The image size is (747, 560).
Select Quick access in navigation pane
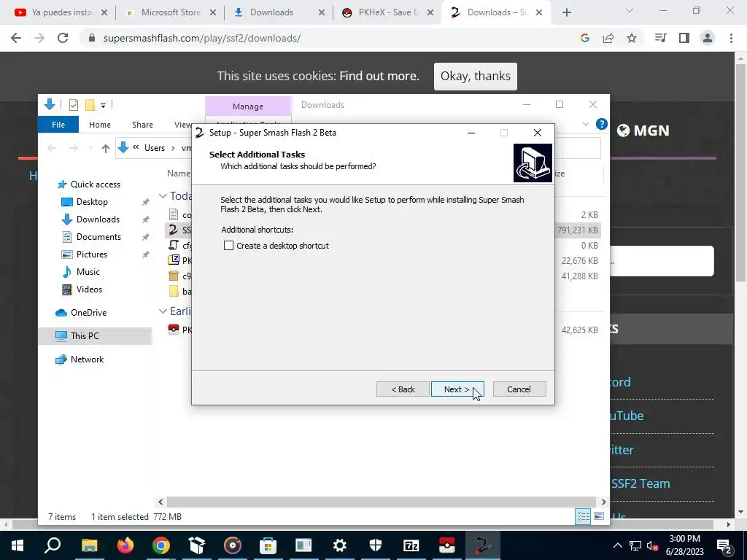(96, 184)
